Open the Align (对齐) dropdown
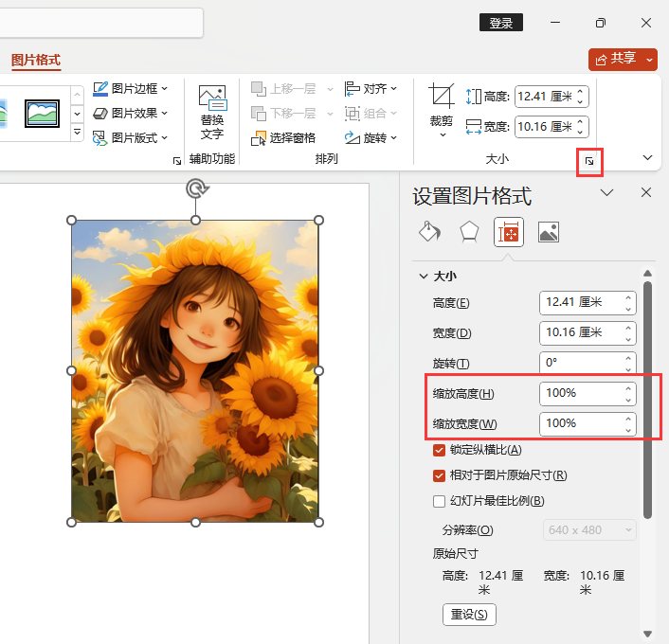Viewport: 669px width, 644px height. click(x=371, y=89)
